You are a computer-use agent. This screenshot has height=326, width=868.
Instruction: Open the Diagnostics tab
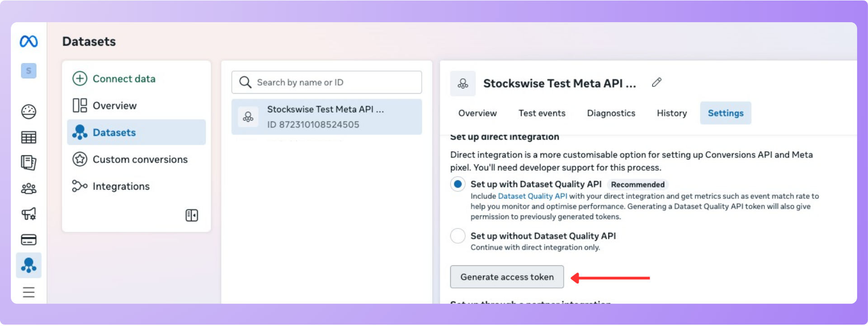[x=611, y=113]
